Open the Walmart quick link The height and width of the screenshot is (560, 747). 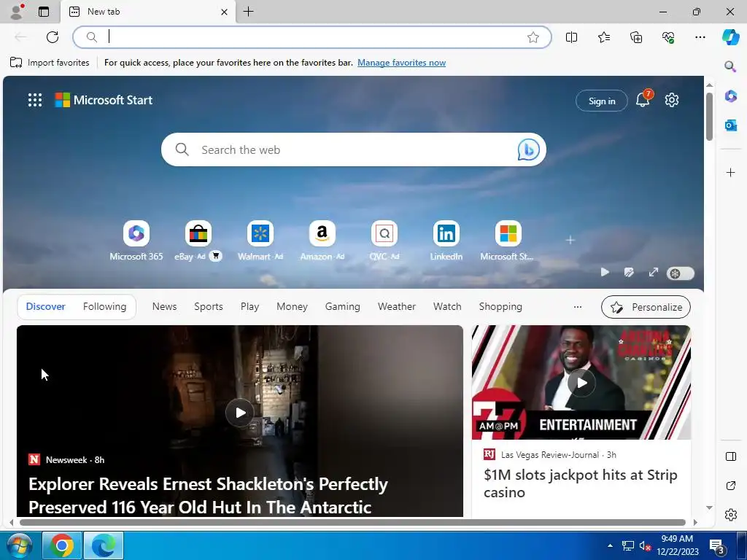pos(260,241)
